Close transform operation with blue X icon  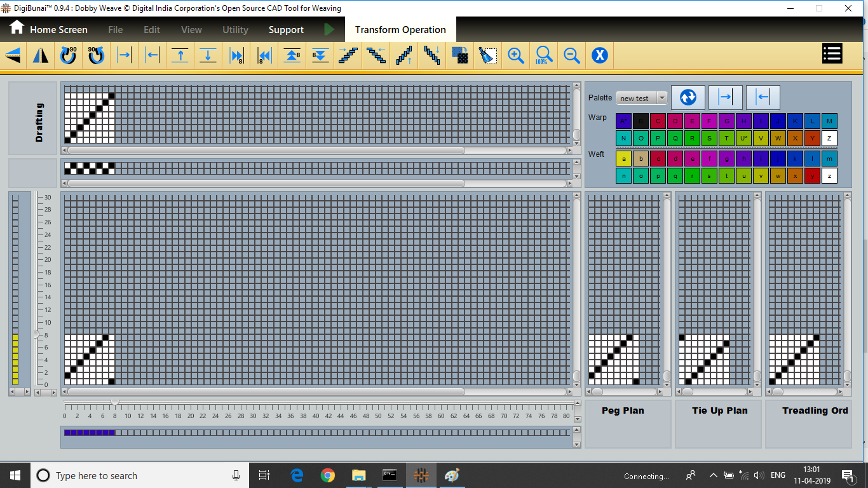pos(600,56)
